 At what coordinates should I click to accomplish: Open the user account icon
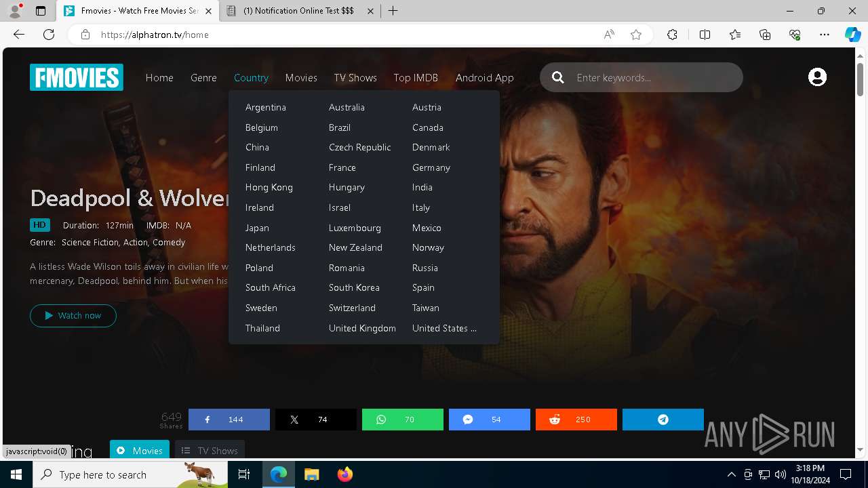817,77
